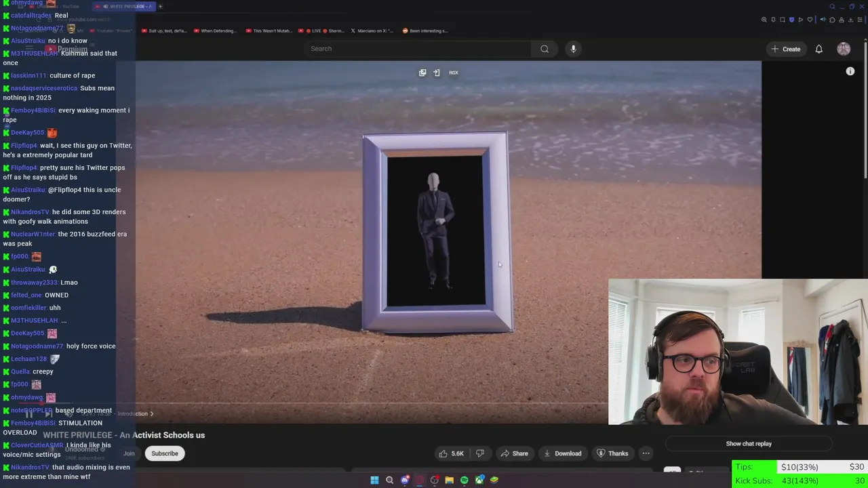868x488 pixels.
Task: Click the exit-arrow overlay icon on video
Action: click(437, 73)
